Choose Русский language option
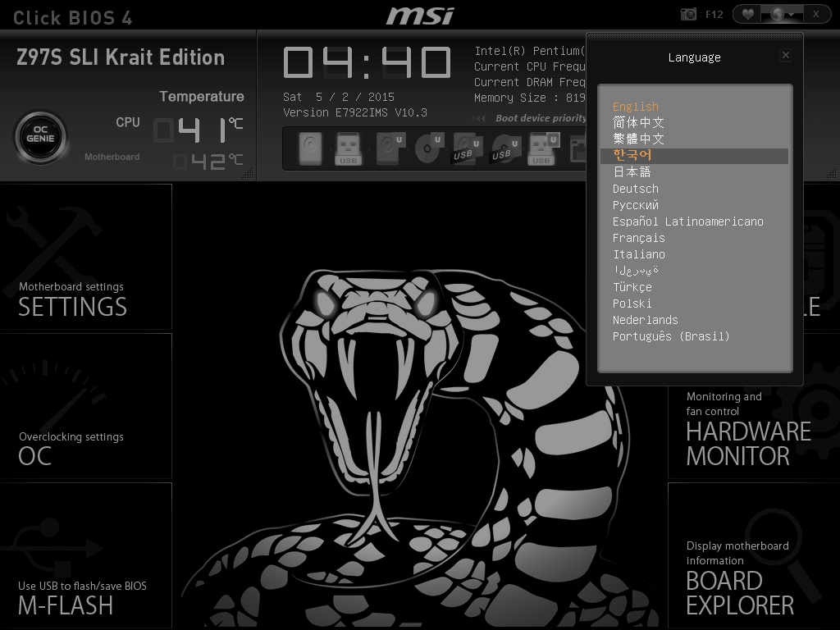 (636, 205)
